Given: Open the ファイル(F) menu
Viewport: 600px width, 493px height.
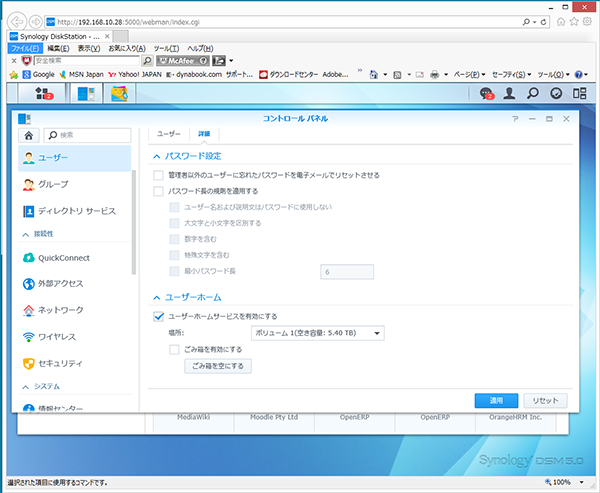Looking at the screenshot, I should pos(25,49).
